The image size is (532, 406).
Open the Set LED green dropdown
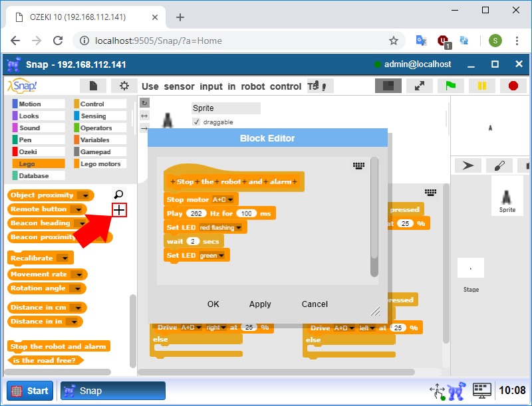[221, 255]
